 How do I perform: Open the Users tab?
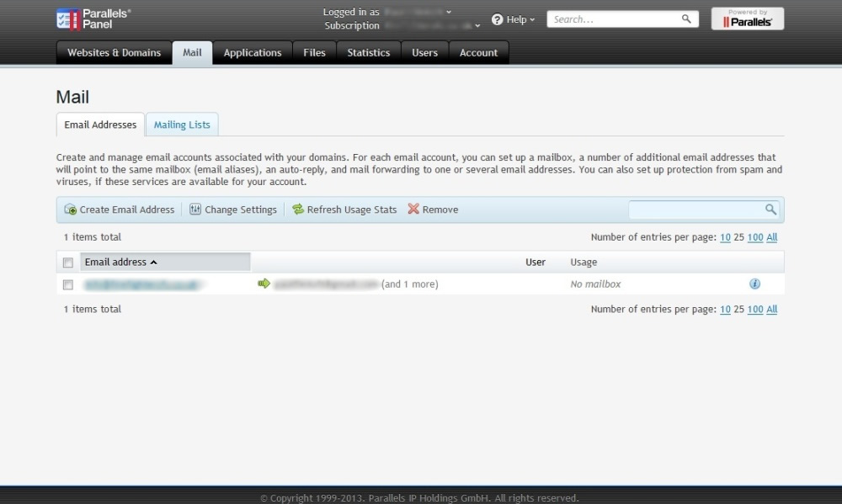click(x=424, y=53)
